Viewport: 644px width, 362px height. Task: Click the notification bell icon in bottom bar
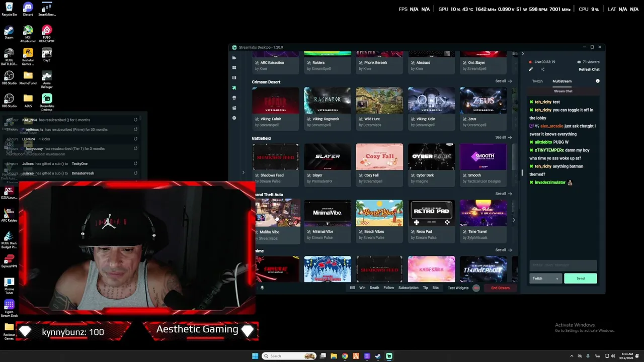262,288
